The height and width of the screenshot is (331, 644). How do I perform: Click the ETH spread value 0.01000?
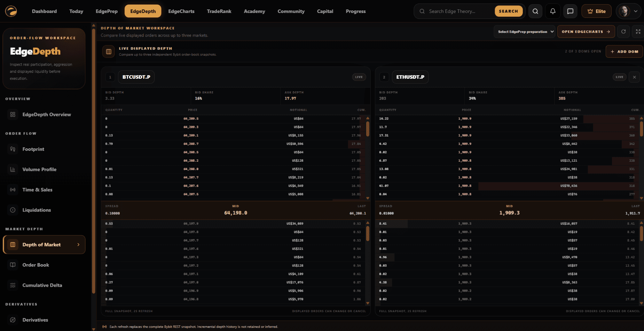click(x=386, y=213)
